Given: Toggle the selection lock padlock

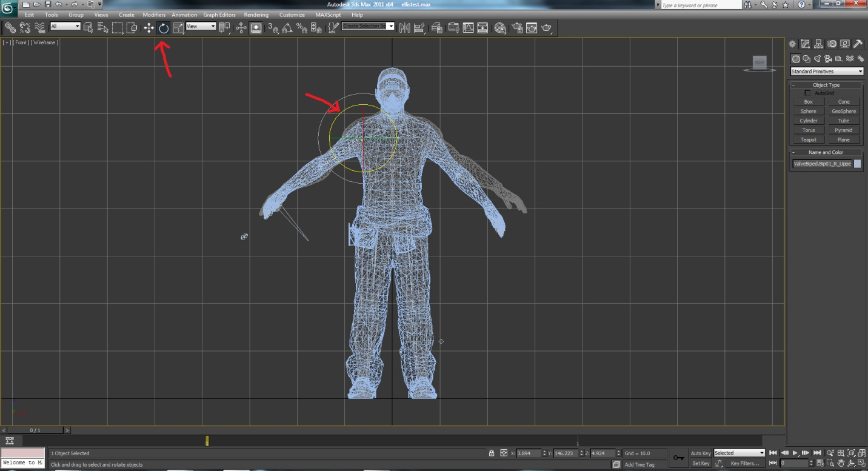Looking at the screenshot, I should click(x=492, y=453).
